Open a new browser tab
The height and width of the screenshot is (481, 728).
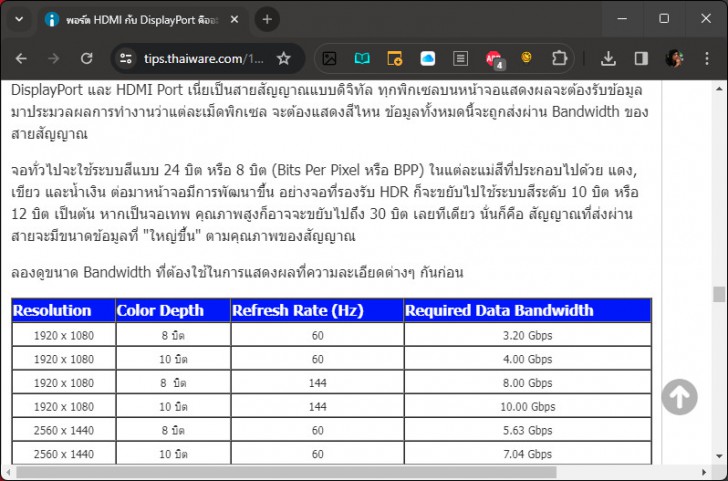click(267, 20)
